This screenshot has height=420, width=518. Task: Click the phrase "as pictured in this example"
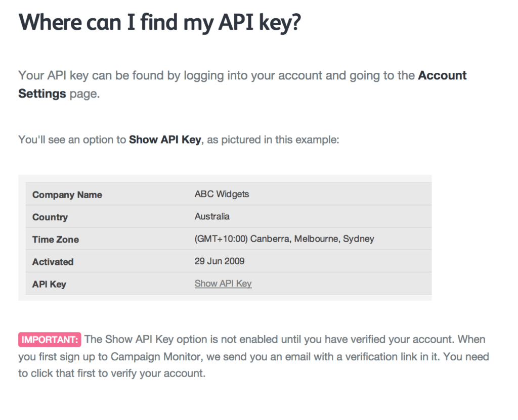(273, 139)
